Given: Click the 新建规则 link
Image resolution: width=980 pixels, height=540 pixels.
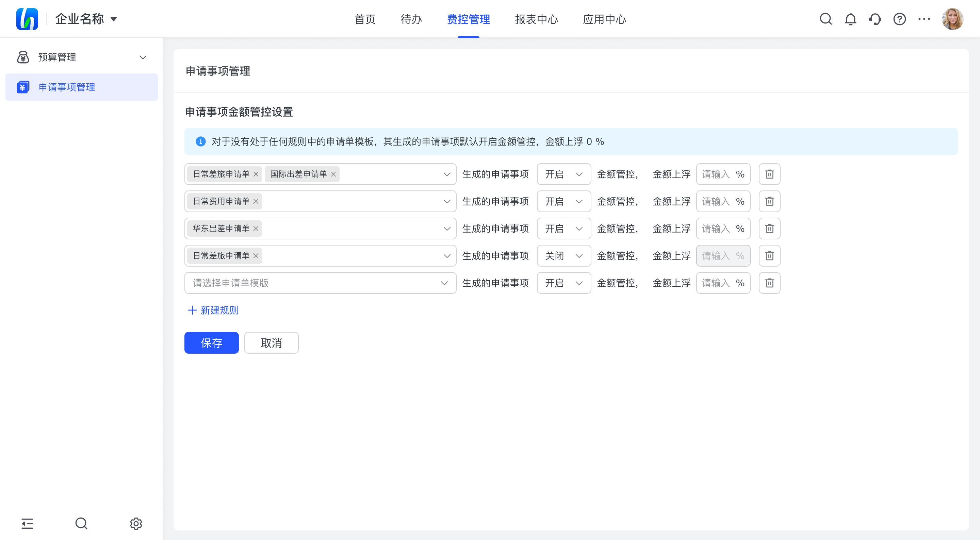Looking at the screenshot, I should click(x=213, y=310).
